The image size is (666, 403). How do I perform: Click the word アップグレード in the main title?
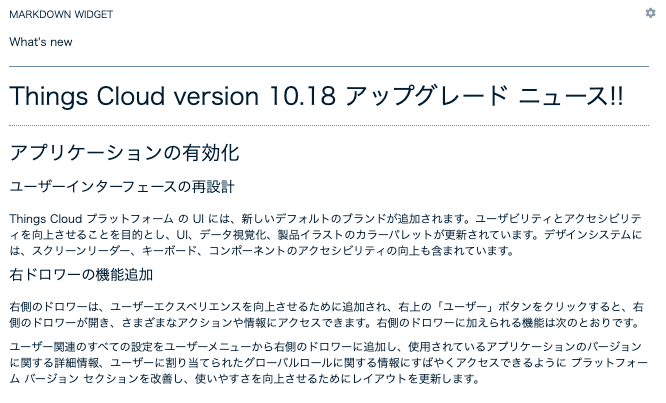point(426,96)
